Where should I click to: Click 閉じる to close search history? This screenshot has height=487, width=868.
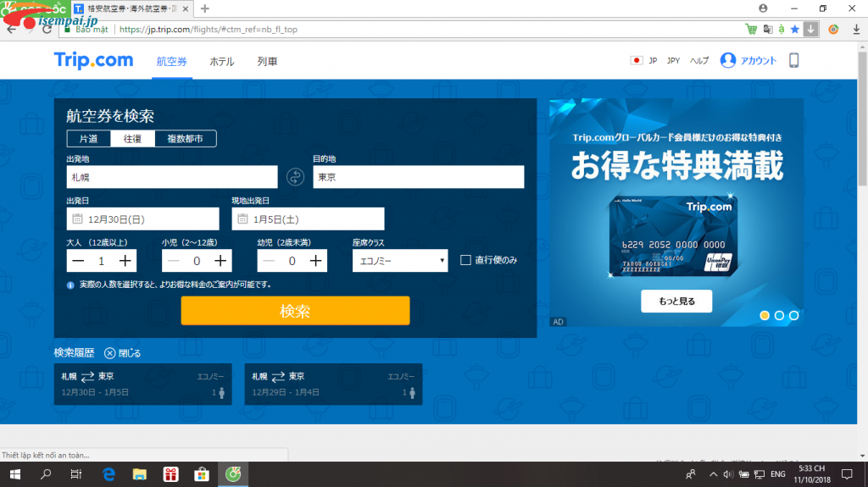click(130, 353)
